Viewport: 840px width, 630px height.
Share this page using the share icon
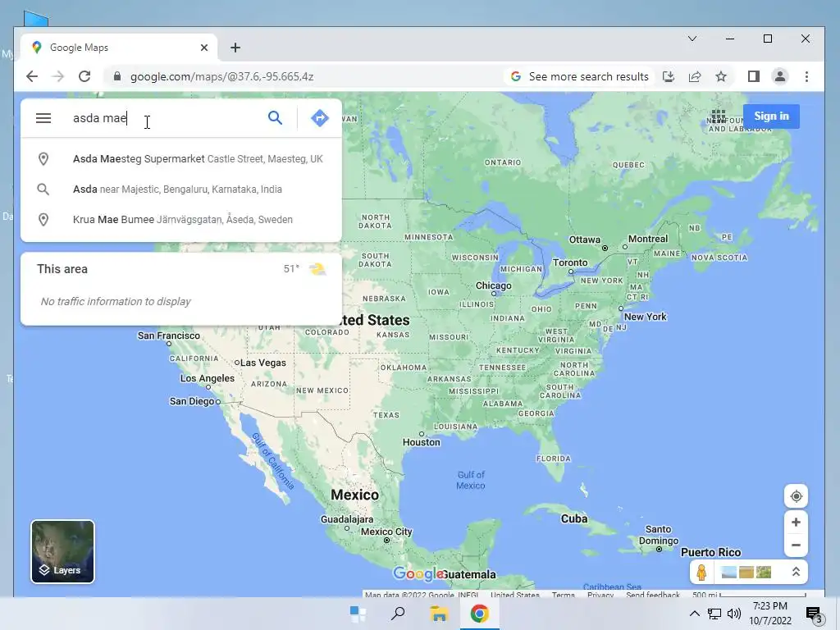(x=695, y=76)
